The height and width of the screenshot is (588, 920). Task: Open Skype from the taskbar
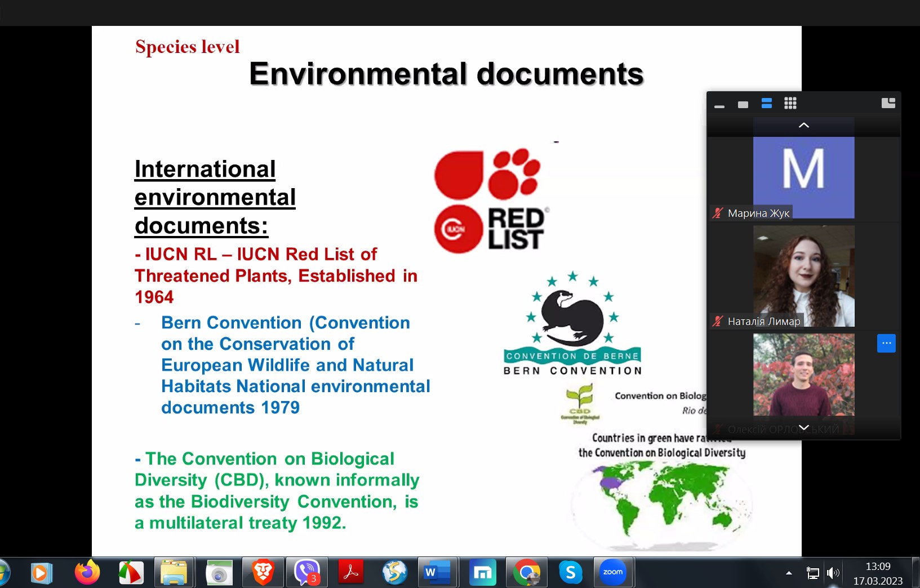[x=571, y=573]
